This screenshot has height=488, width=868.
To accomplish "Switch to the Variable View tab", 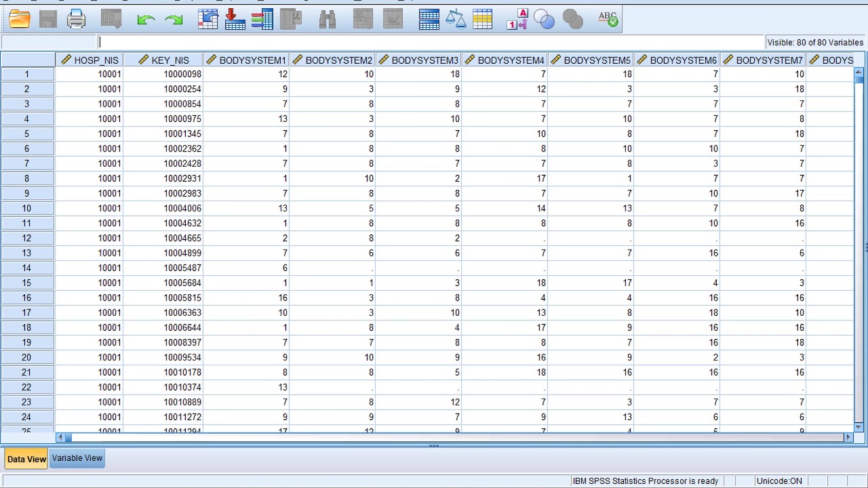I will click(77, 458).
